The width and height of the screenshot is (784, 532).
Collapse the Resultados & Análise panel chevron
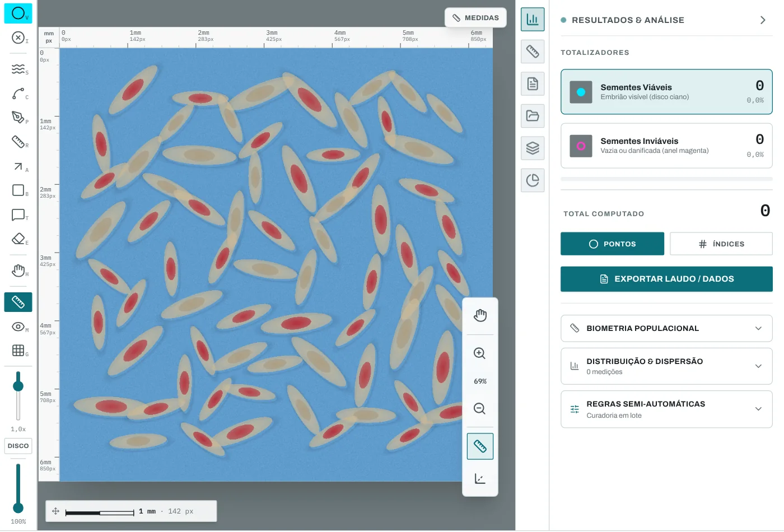click(763, 20)
